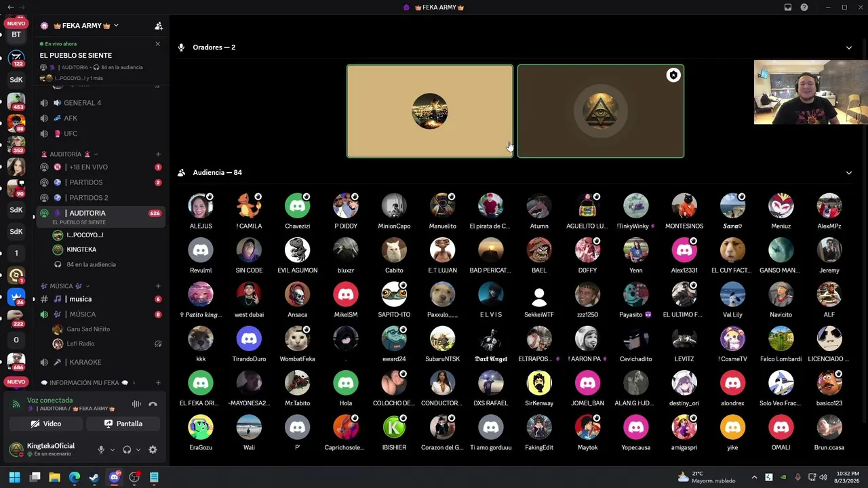This screenshot has width=868, height=488.
Task: Click the Lofi Radio member in MÚSICA
Action: [107, 344]
